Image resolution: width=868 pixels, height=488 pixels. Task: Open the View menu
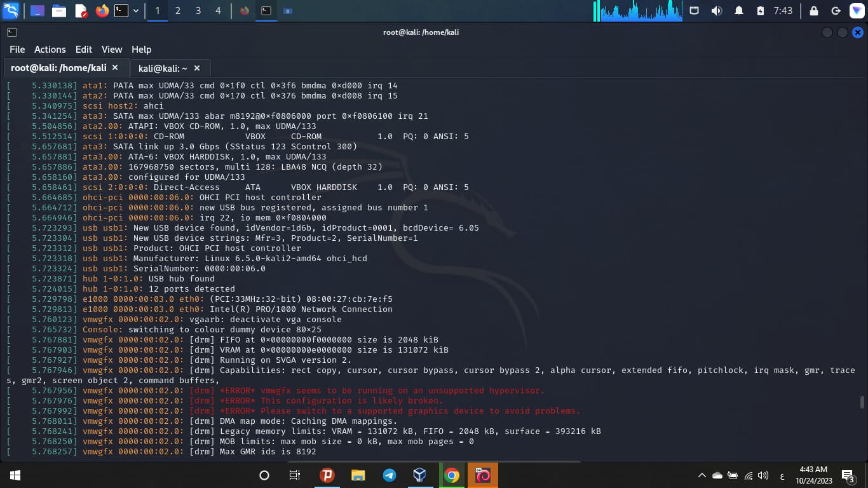coord(112,50)
